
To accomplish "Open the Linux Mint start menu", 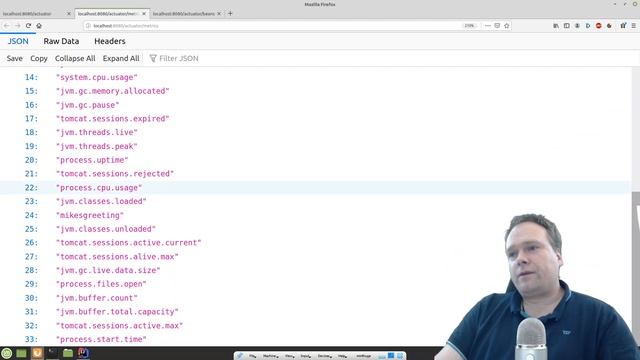I will (7, 353).
